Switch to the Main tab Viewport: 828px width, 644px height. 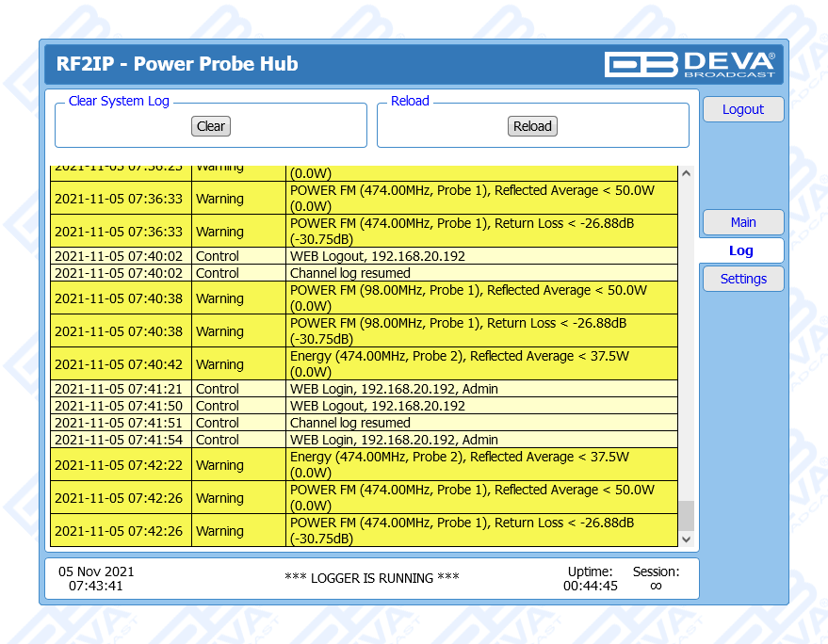(742, 222)
